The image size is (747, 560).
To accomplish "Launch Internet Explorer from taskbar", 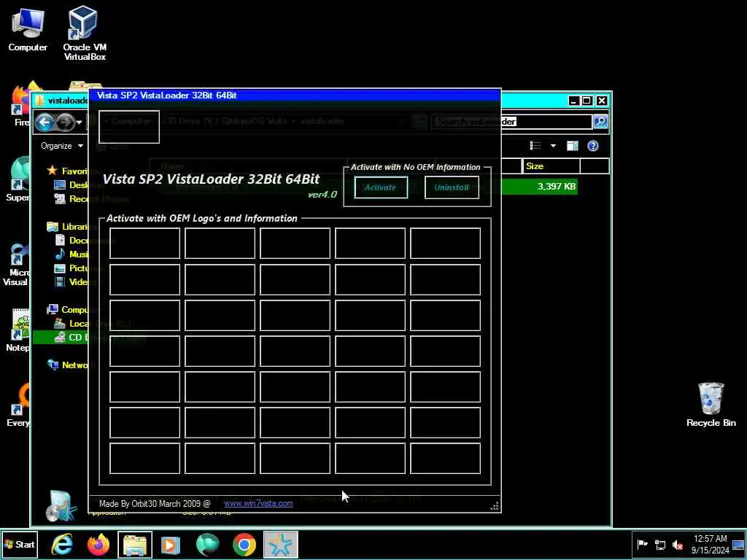I will point(62,545).
